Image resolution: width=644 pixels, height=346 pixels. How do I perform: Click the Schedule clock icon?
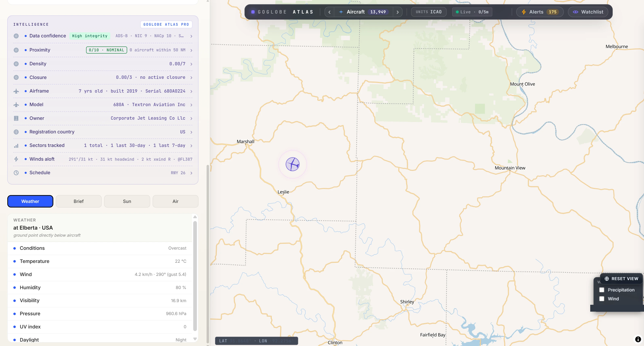click(x=16, y=173)
